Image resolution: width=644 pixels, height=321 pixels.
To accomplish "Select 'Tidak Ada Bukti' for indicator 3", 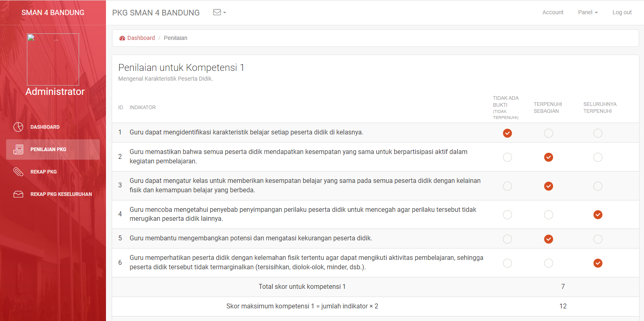I will [507, 186].
